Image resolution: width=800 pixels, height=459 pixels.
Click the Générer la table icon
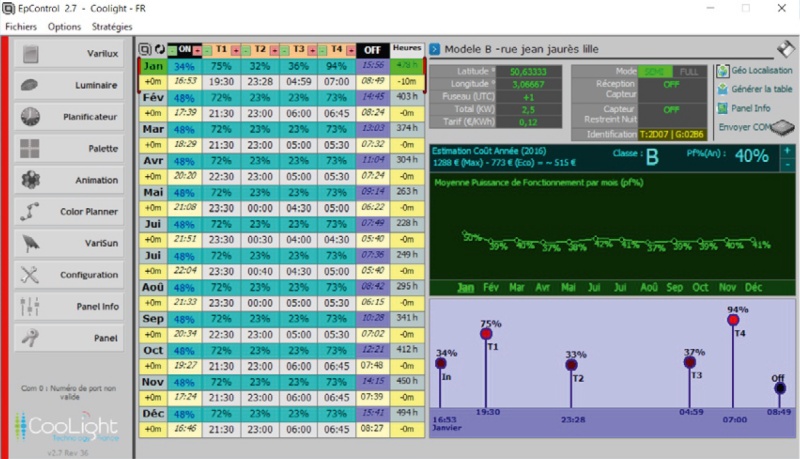point(722,89)
